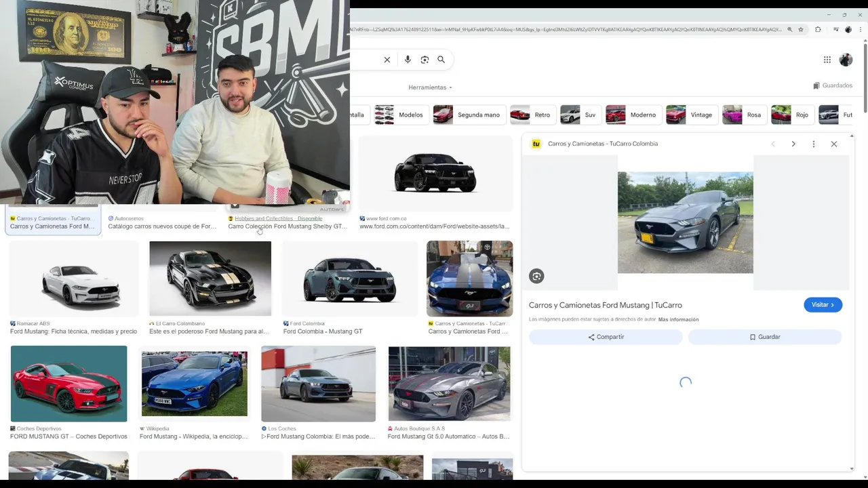The height and width of the screenshot is (488, 868).
Task: Click 'Ford Mustang - Wikipedia, la enciclop...' caption
Action: [193, 436]
